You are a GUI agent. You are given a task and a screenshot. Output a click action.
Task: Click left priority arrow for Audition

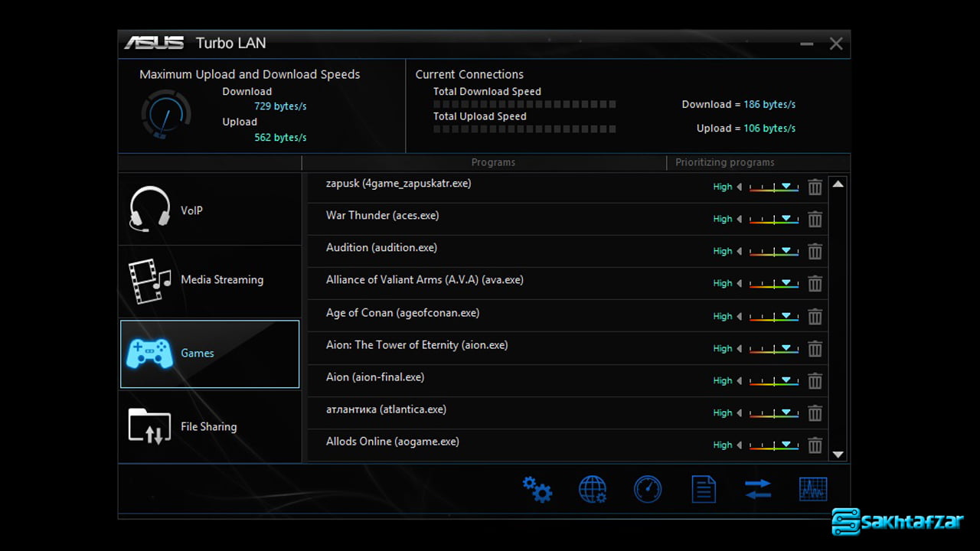click(x=740, y=251)
